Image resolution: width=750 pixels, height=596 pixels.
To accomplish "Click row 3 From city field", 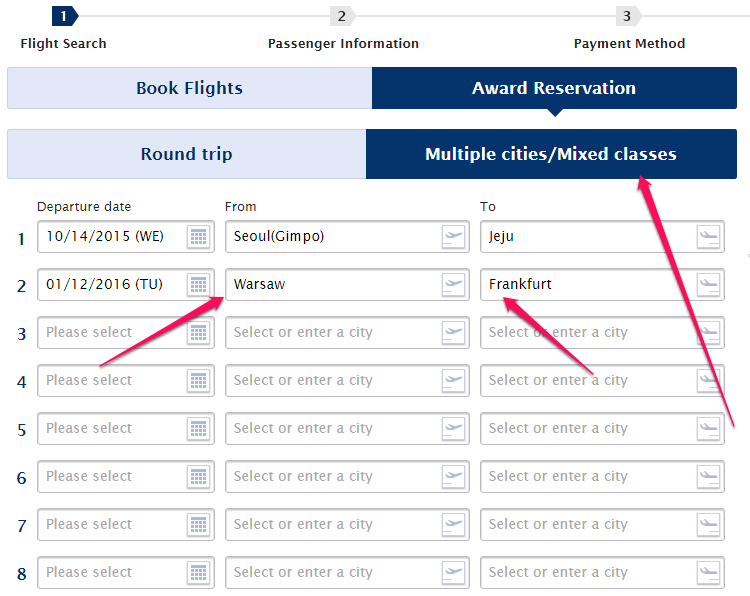I will point(347,333).
